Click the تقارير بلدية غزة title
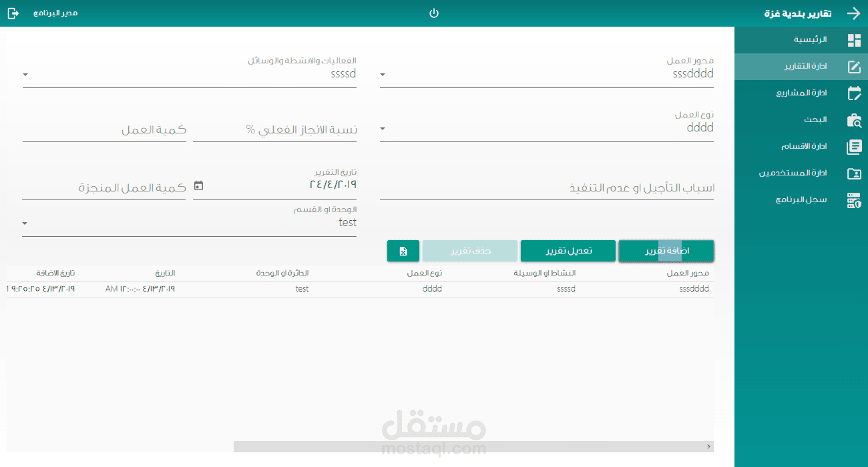 (x=798, y=13)
